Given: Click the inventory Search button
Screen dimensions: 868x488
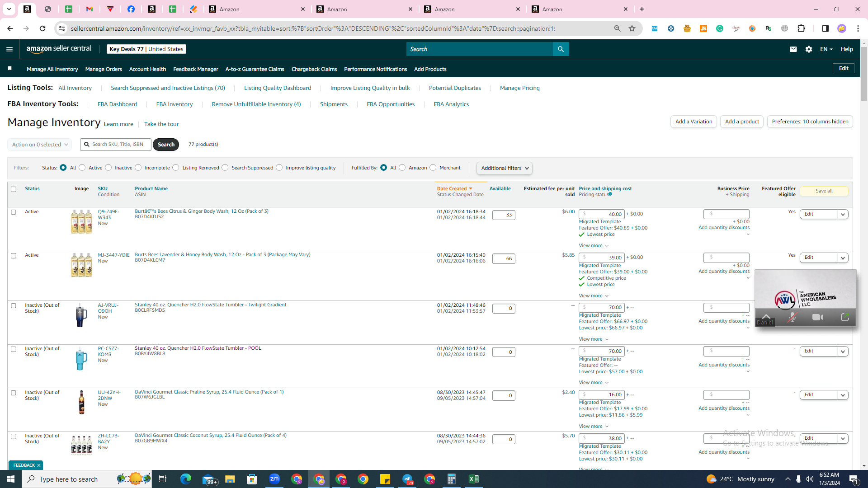Looking at the screenshot, I should 166,145.
